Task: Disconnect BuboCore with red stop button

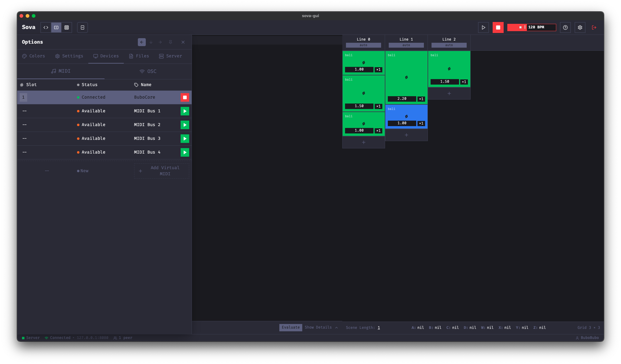Action: point(185,97)
